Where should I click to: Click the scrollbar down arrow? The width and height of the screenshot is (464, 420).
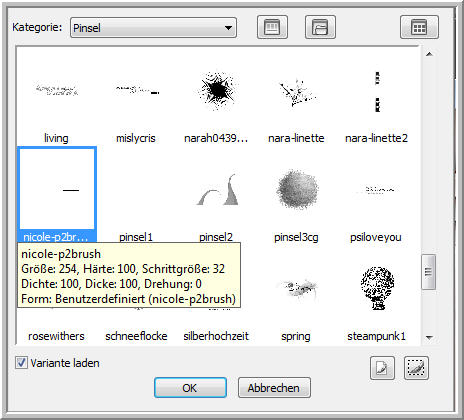pos(429,337)
